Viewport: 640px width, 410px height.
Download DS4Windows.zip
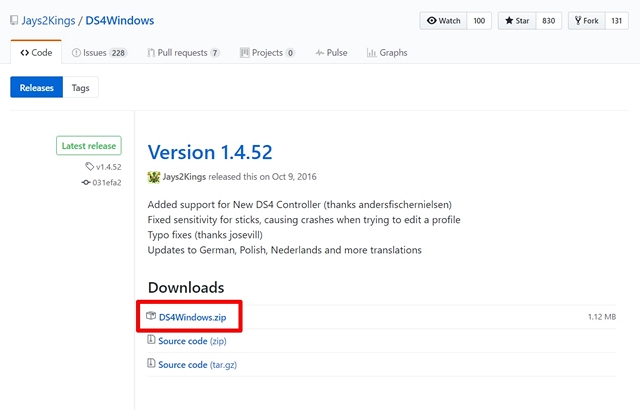pos(192,317)
